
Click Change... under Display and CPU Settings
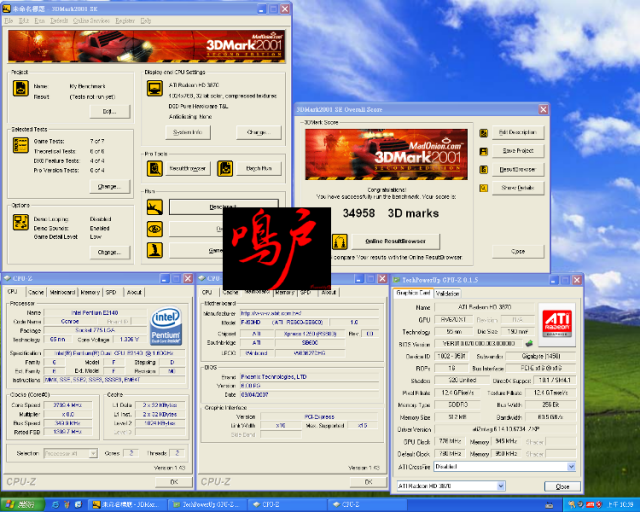tap(258, 132)
